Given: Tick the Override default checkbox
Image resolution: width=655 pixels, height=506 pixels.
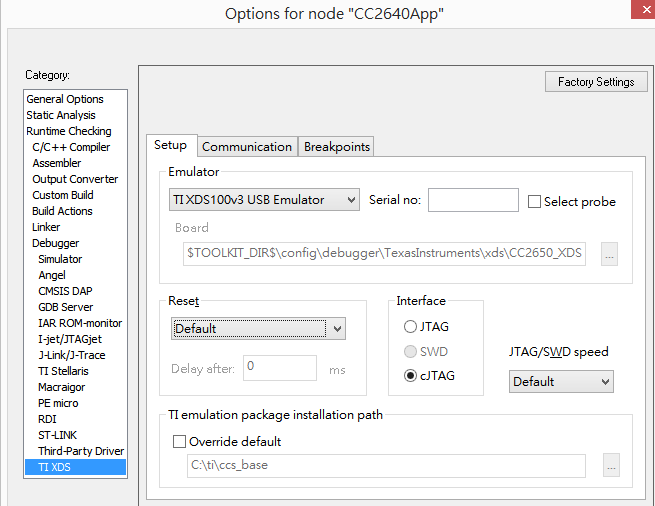Looking at the screenshot, I should click(180, 441).
